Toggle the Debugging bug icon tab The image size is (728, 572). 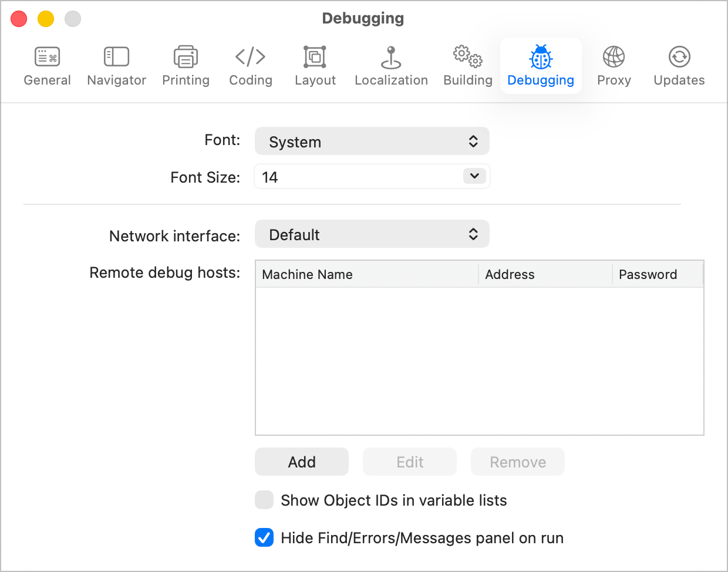(x=540, y=65)
